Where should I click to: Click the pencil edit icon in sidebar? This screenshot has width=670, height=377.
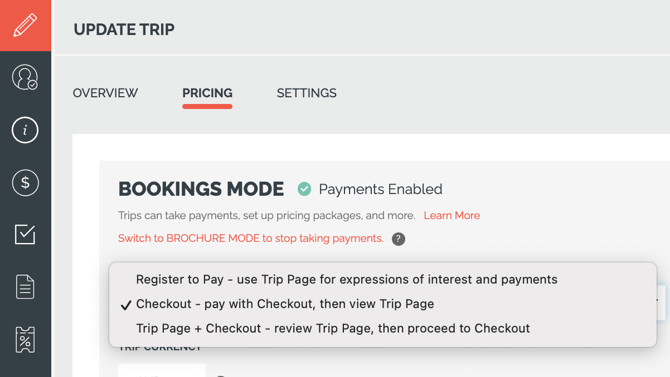25,25
